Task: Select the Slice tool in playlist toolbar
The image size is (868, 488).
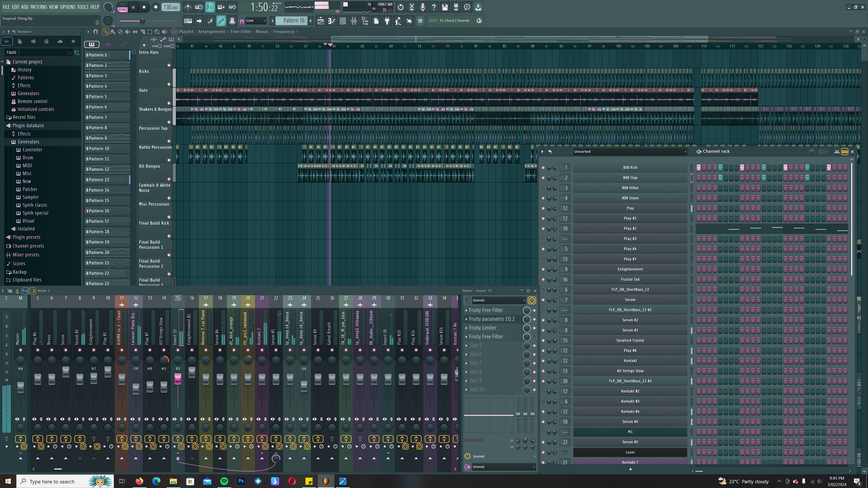Action: point(143,32)
